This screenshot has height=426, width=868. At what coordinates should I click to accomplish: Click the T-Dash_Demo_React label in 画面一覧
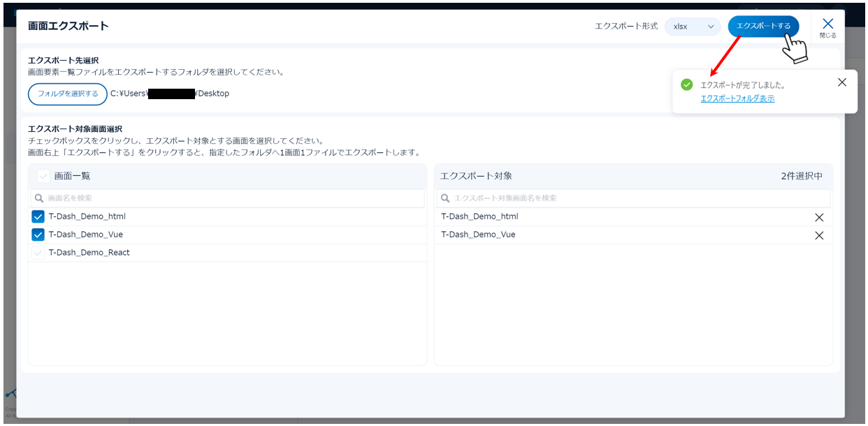(x=89, y=253)
